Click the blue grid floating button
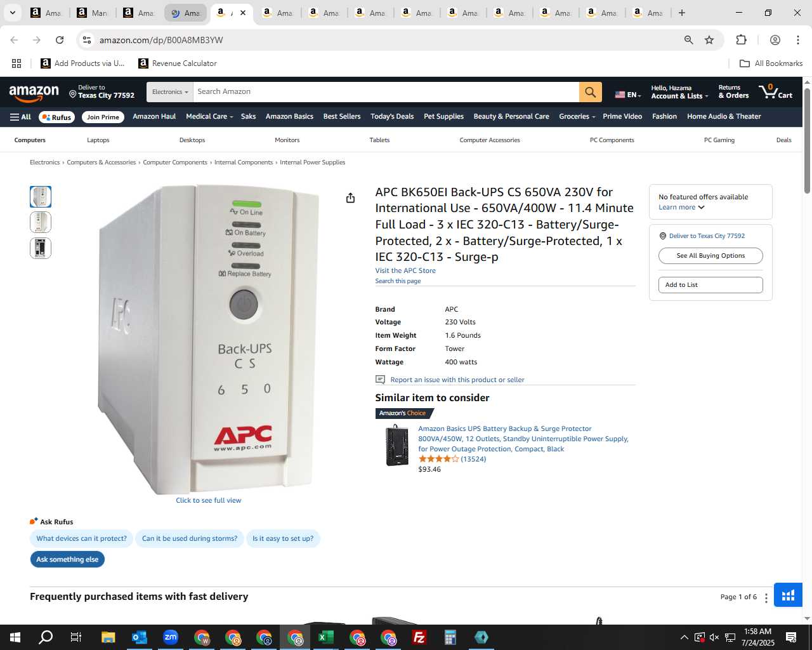Screen dimensions: 812x650 pos(788,595)
